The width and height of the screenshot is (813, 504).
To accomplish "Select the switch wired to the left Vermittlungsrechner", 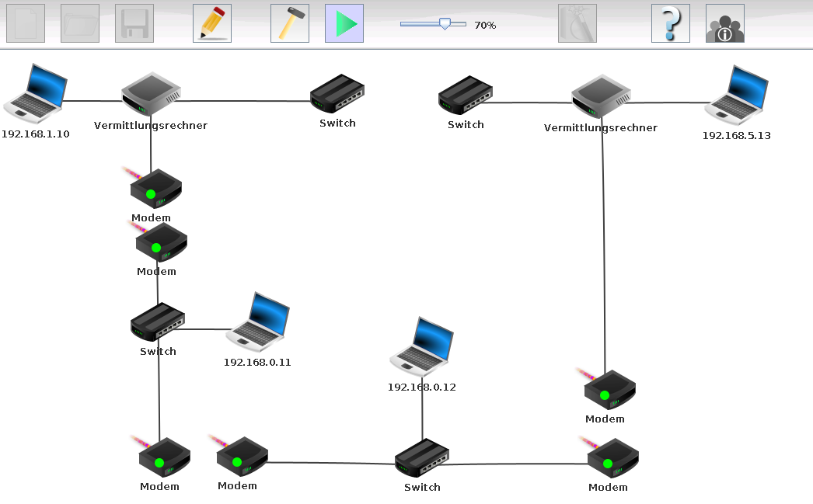I will coord(337,94).
